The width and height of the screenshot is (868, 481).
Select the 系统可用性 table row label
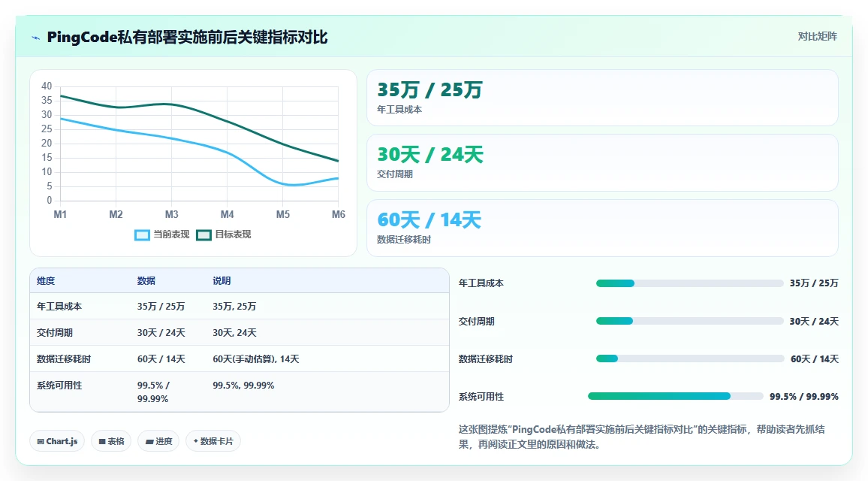point(59,385)
